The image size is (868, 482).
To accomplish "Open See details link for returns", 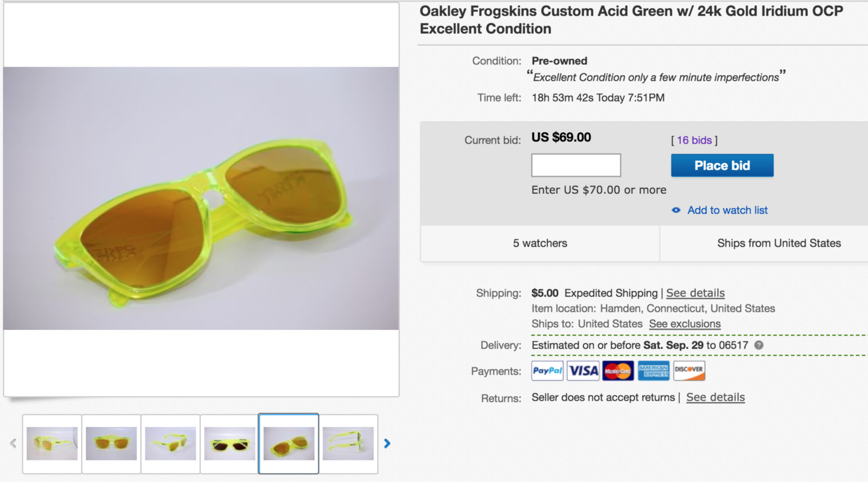I will 716,397.
